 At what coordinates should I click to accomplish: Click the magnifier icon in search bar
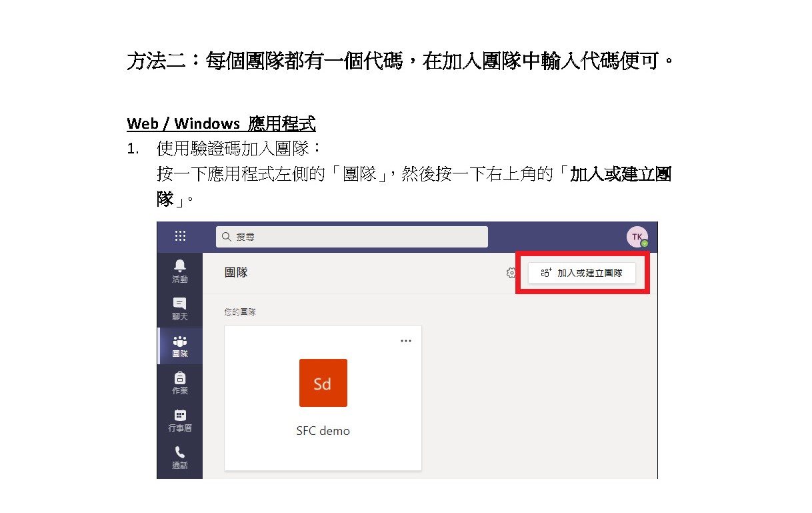point(227,237)
